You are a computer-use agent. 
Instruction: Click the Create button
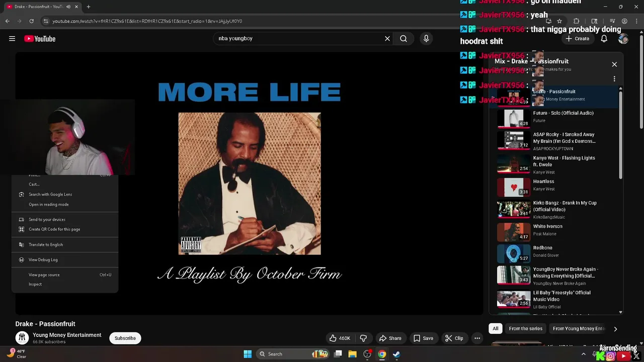point(578,39)
